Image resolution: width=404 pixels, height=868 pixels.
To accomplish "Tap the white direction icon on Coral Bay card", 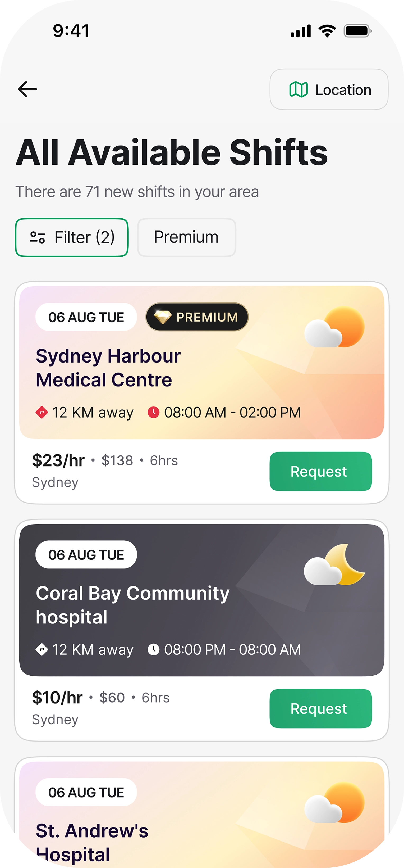I will (x=42, y=650).
